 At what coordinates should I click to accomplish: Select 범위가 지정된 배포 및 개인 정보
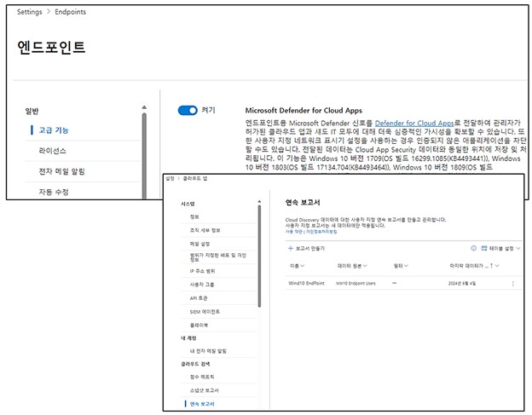tap(218, 257)
